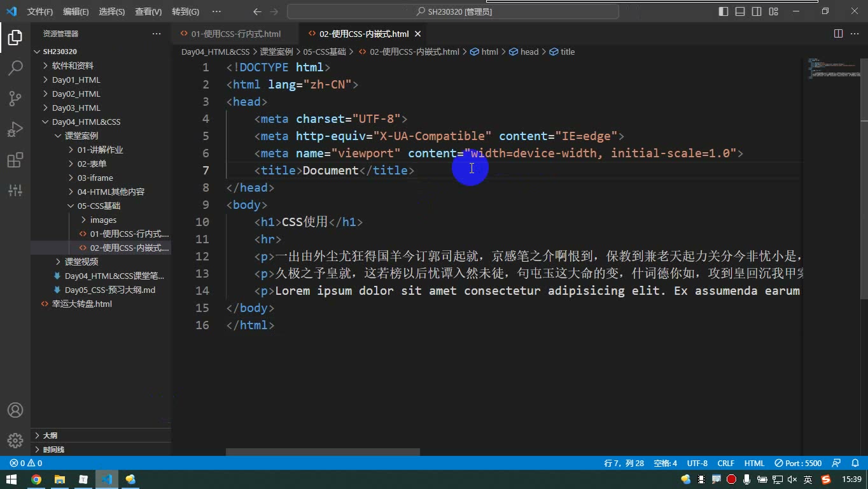
Task: Expand the 大纲 outline section
Action: click(101, 436)
